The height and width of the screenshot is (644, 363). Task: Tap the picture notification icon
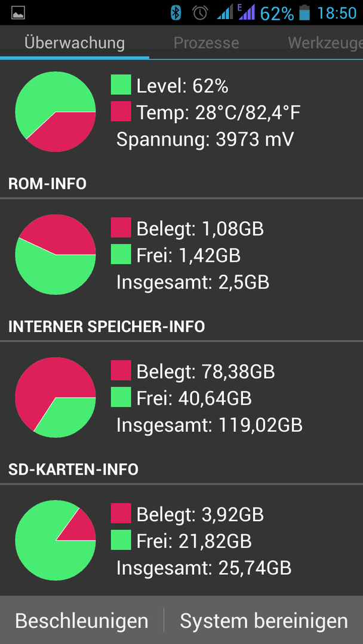(x=18, y=13)
